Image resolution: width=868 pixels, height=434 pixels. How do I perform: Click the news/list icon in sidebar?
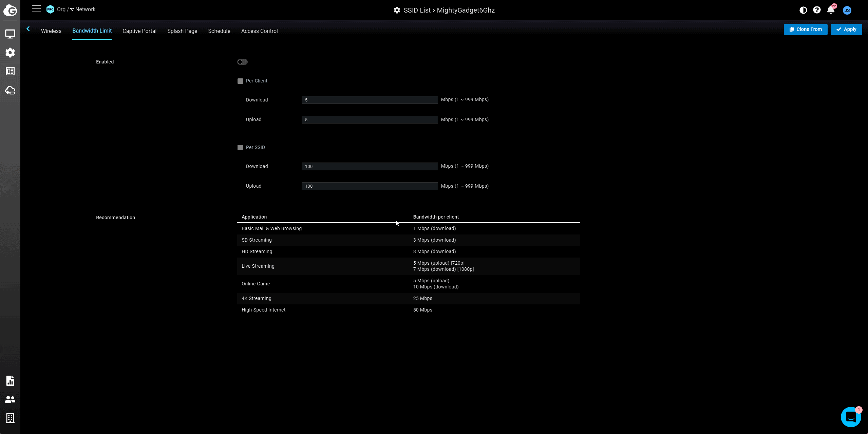(x=10, y=71)
